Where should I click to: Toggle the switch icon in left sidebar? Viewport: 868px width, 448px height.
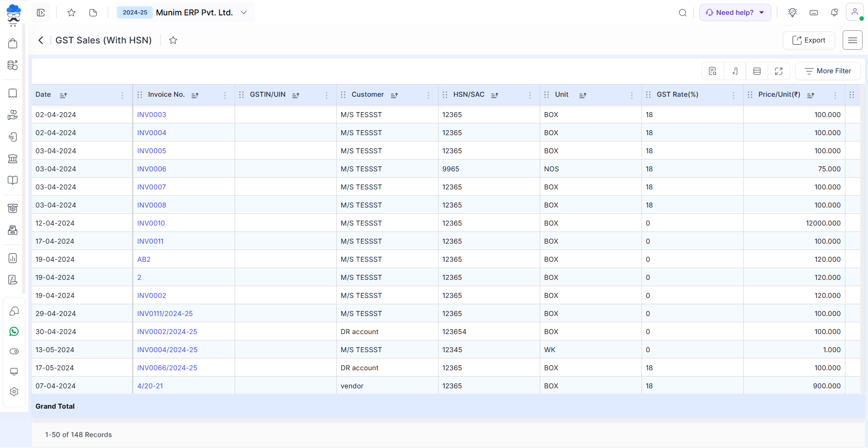click(x=14, y=351)
